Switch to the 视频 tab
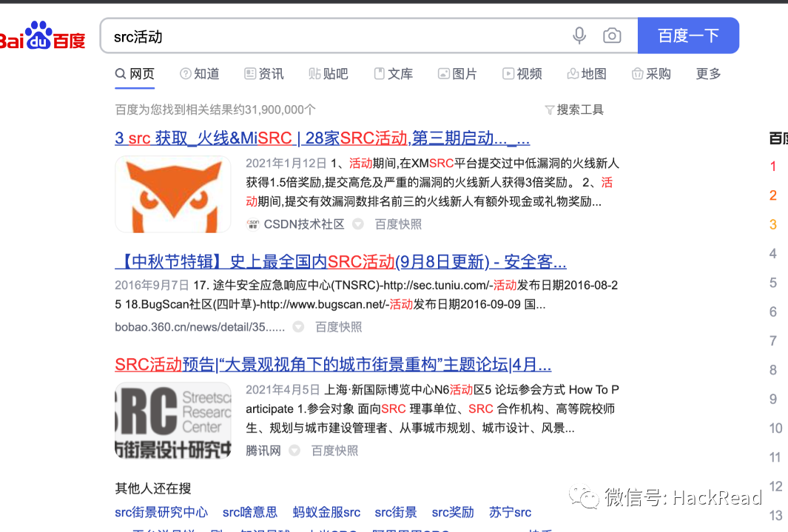Viewport: 788px width, 532px height. [522, 74]
